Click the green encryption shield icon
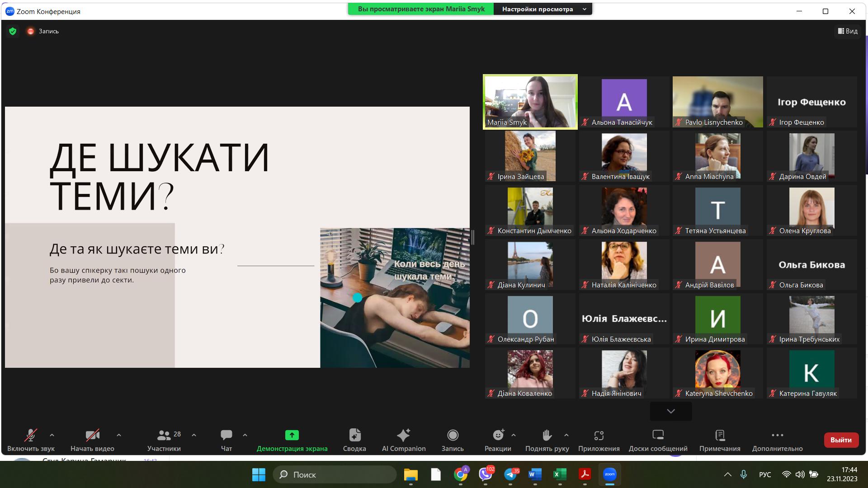This screenshot has width=868, height=488. 13,31
